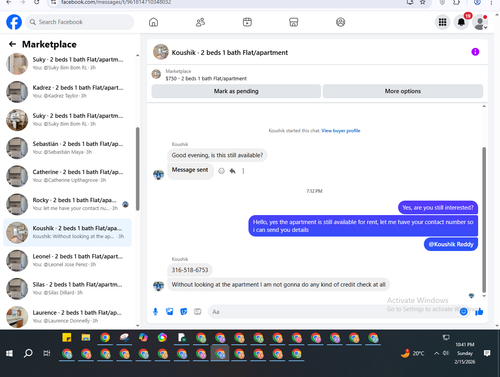Open the notifications bell
This screenshot has height=377, width=500.
(x=461, y=22)
